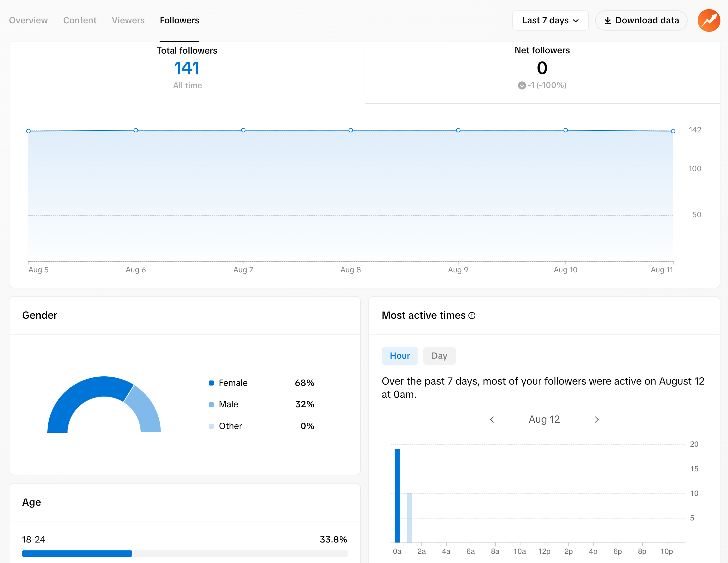The width and height of the screenshot is (728, 563).
Task: Click the Aug 8 data point on chart
Action: point(351,130)
